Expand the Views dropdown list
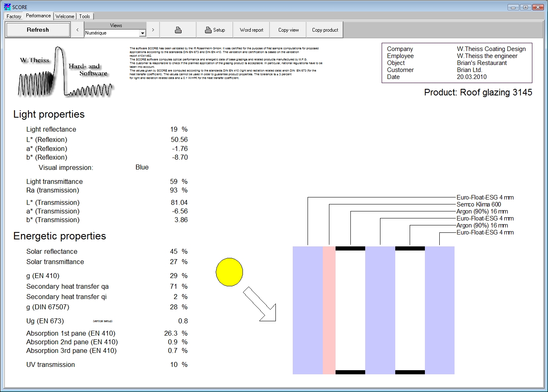This screenshot has width=548, height=392. [142, 33]
